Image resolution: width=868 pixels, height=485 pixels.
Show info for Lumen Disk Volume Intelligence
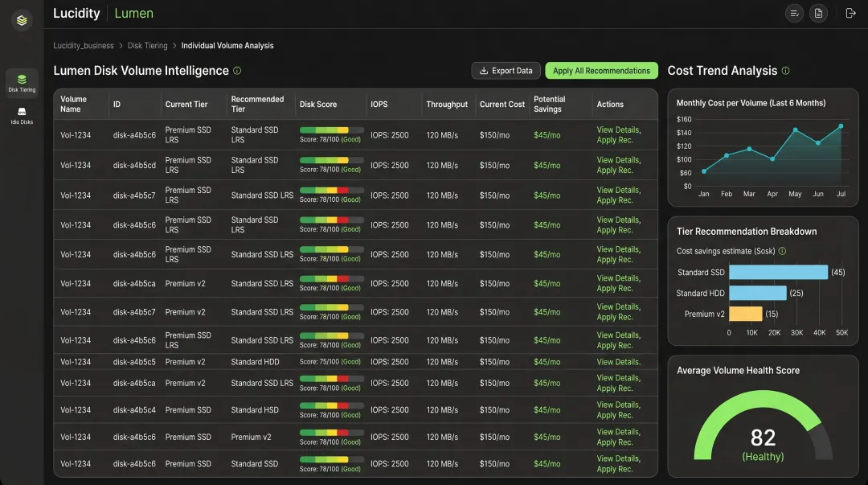pos(237,71)
